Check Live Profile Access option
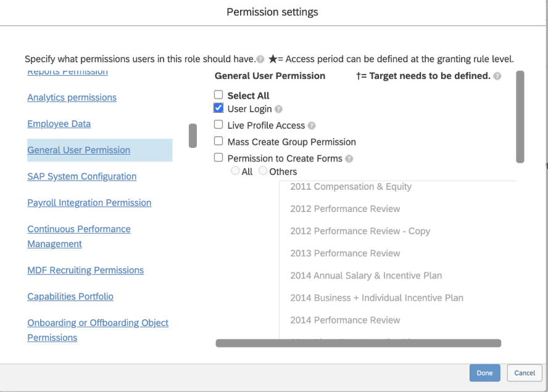Image resolution: width=548 pixels, height=392 pixels. pos(218,125)
